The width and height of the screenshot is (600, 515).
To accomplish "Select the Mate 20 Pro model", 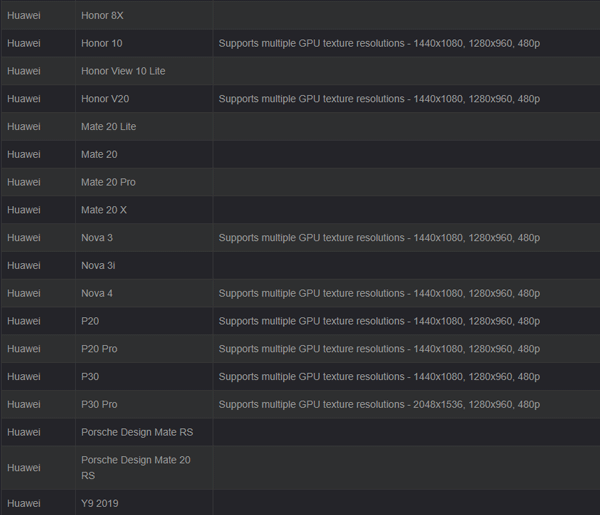I will pos(108,182).
